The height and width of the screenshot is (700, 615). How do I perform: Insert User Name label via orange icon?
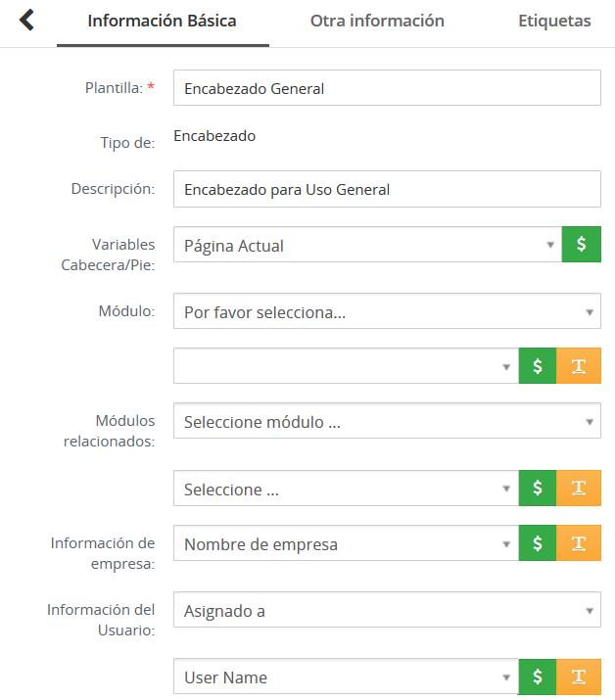[579, 677]
